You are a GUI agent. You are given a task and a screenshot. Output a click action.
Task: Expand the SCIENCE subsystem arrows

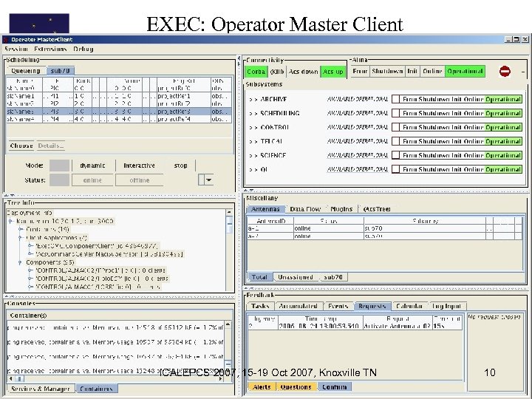(x=253, y=155)
